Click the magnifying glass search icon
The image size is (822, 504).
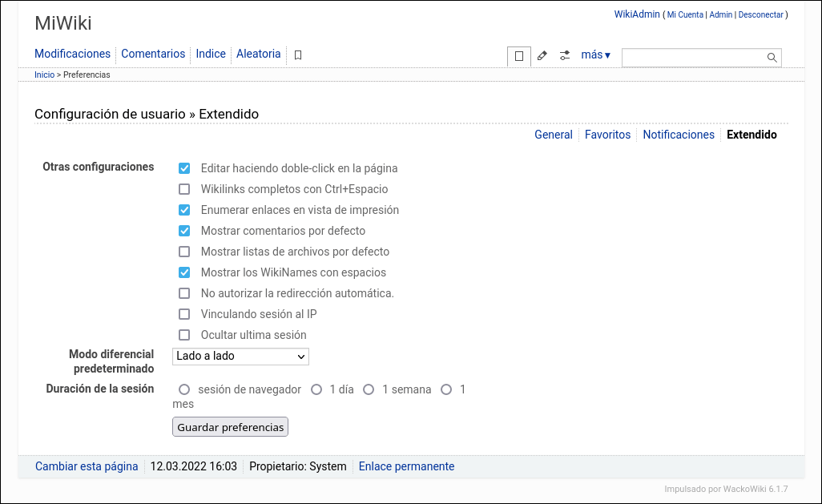pyautogui.click(x=772, y=58)
